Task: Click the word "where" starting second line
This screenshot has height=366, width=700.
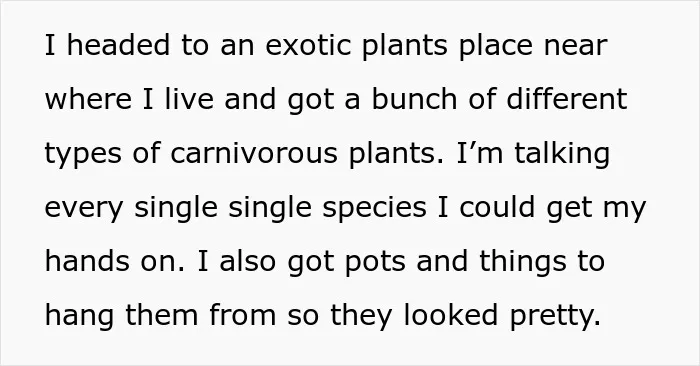Action: pyautogui.click(x=88, y=99)
